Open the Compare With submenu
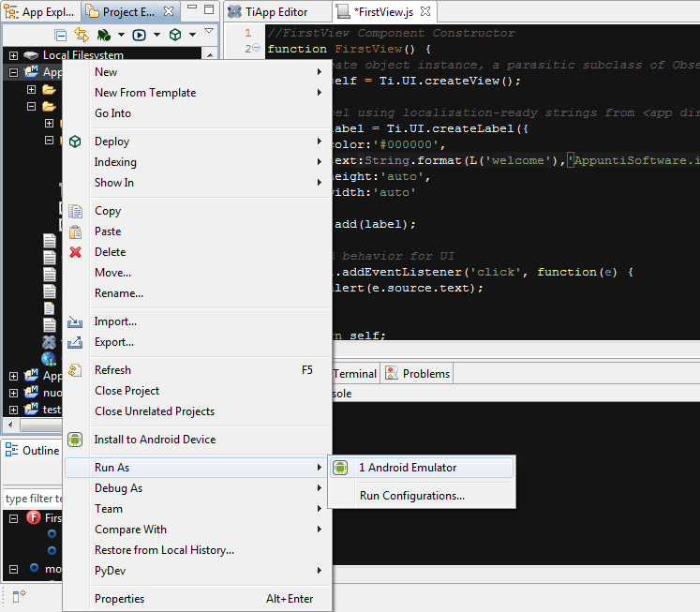The width and height of the screenshot is (700, 612). [198, 529]
